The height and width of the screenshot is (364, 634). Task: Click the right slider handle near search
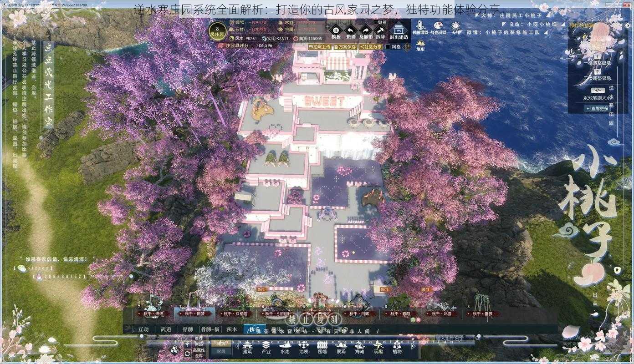pos(479,336)
